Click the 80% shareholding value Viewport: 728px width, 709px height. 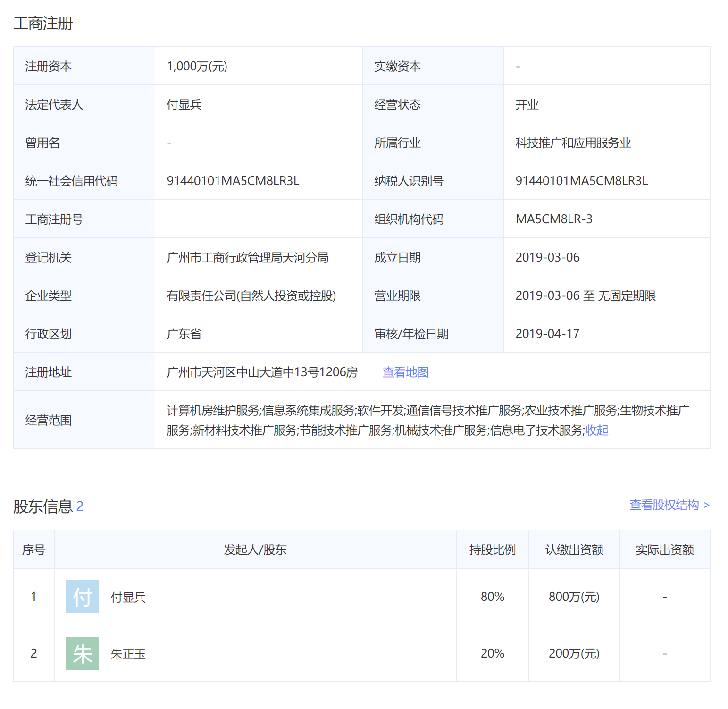click(x=492, y=596)
